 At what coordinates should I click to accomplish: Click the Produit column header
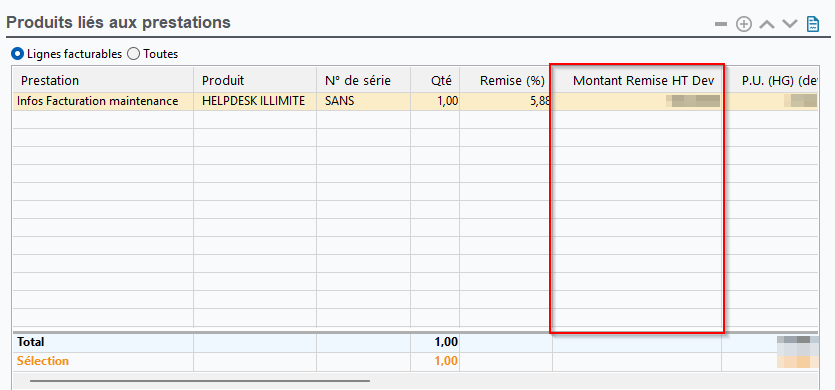[255, 80]
